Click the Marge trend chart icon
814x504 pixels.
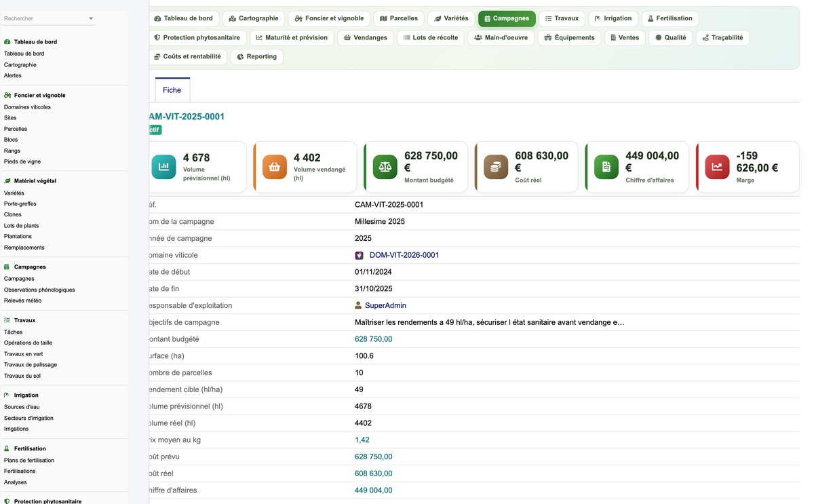717,167
